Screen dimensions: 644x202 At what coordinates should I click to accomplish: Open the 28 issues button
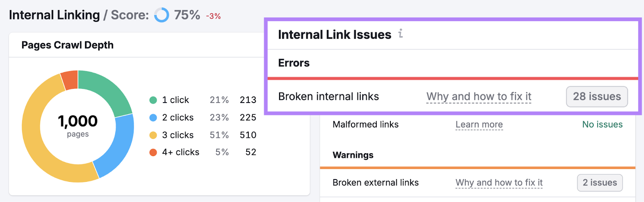click(597, 97)
